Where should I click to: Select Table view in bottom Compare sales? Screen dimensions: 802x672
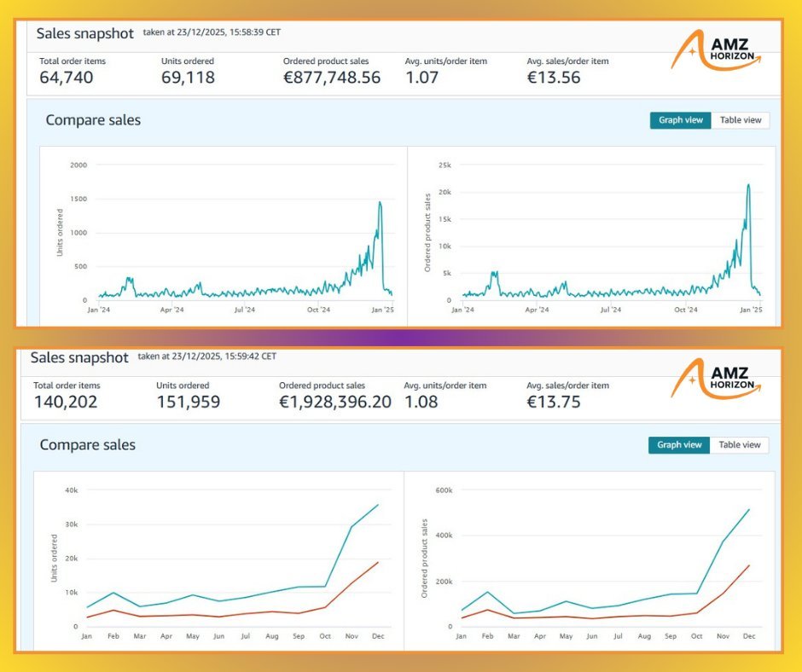tap(739, 445)
